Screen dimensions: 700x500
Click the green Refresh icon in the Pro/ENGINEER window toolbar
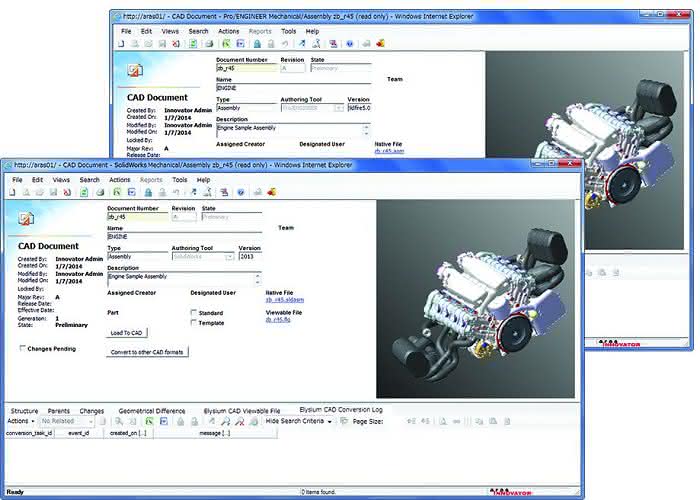(x=193, y=44)
